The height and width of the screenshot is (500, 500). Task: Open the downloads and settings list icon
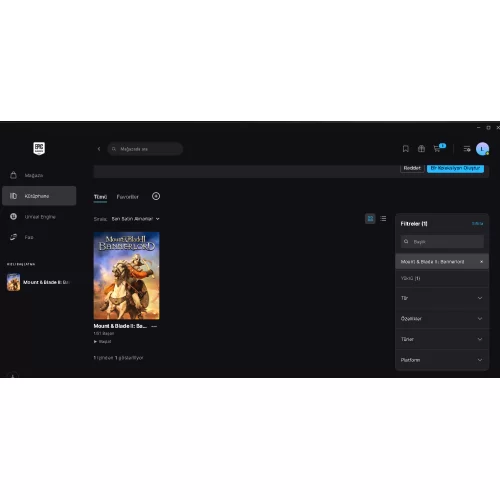467,149
